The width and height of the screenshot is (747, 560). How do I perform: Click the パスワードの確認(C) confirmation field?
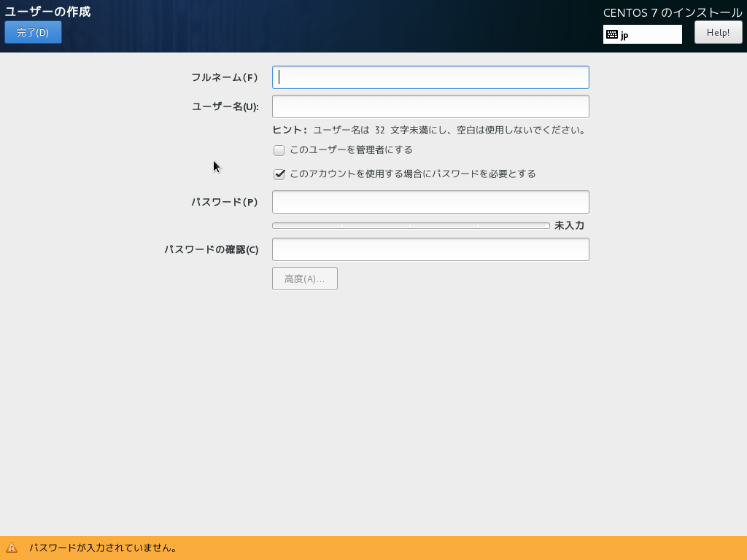pyautogui.click(x=430, y=249)
